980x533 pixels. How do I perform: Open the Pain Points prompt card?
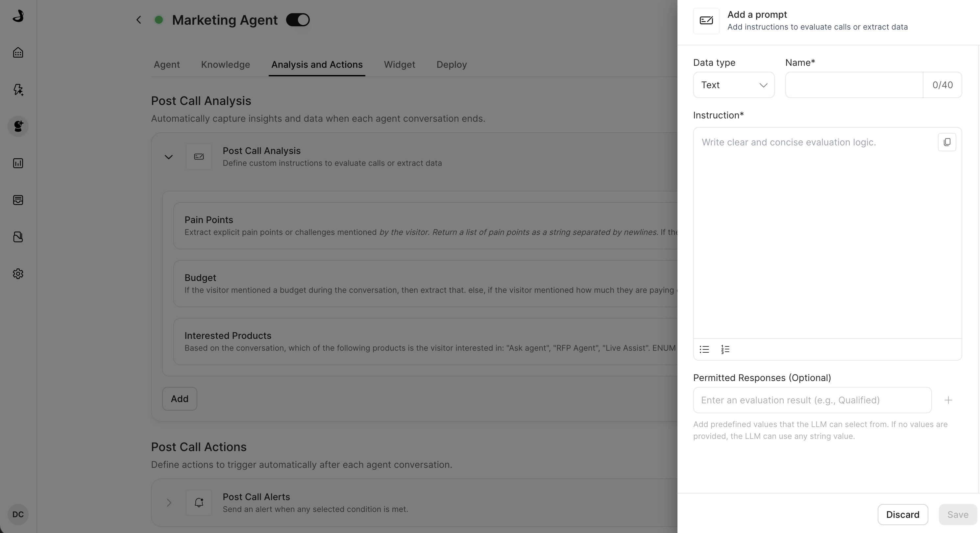pyautogui.click(x=425, y=226)
